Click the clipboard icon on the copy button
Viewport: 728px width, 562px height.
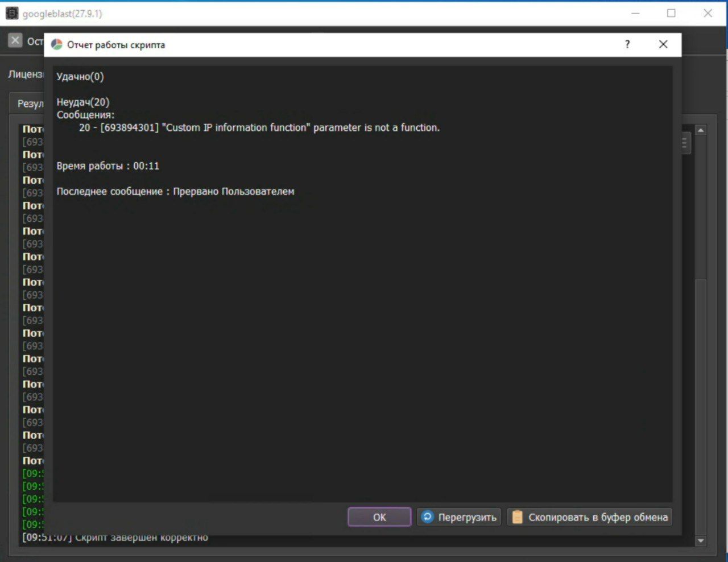point(517,516)
